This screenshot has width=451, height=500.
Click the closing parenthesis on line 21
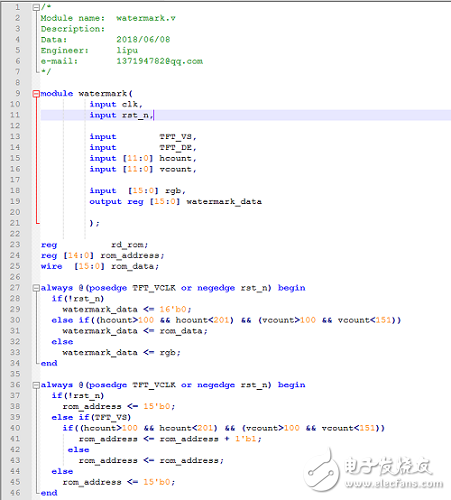92,223
